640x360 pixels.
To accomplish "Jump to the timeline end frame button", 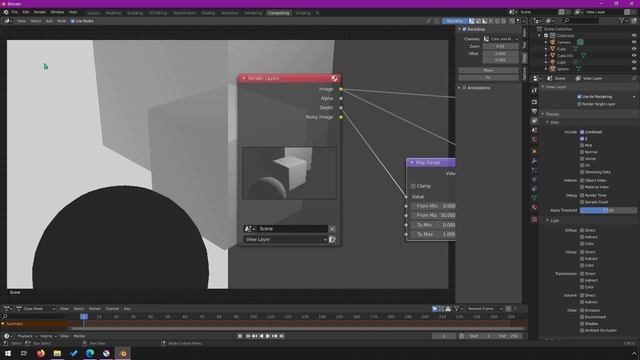I will (281, 336).
